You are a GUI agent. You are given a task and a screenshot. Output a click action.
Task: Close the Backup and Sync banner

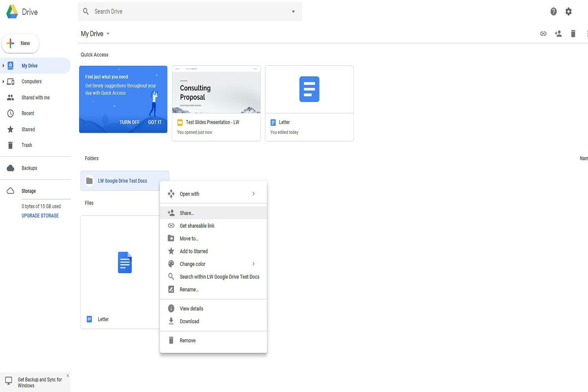click(68, 376)
